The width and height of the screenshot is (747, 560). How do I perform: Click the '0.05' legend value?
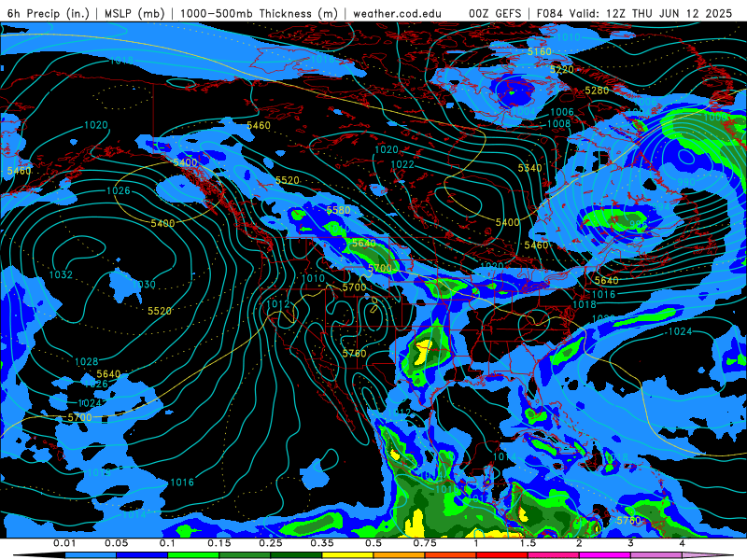tap(116, 543)
